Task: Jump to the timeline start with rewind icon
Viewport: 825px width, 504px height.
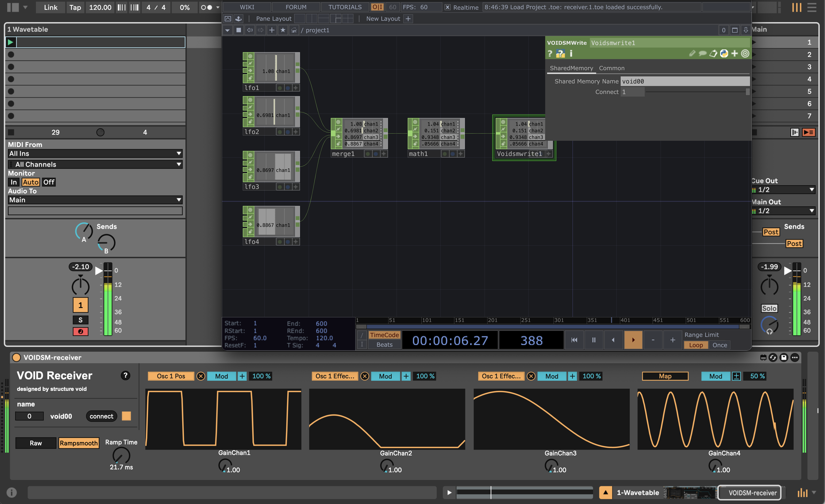Action: [574, 340]
